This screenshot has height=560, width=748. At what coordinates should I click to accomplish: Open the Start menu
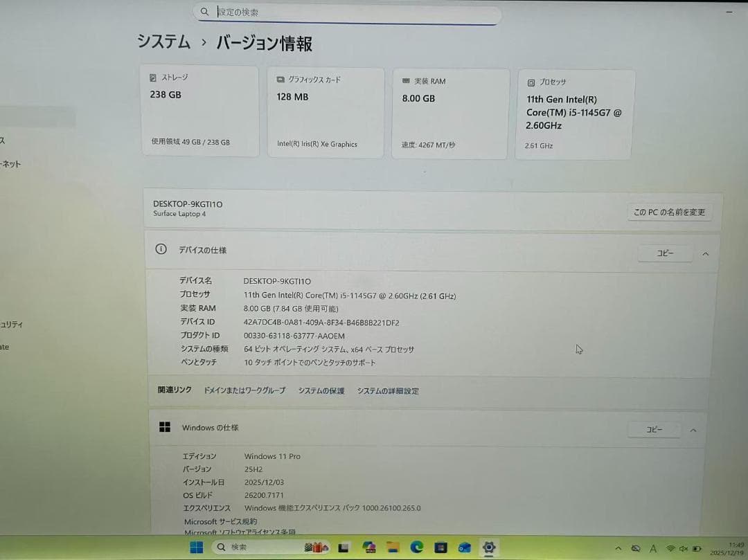click(196, 547)
